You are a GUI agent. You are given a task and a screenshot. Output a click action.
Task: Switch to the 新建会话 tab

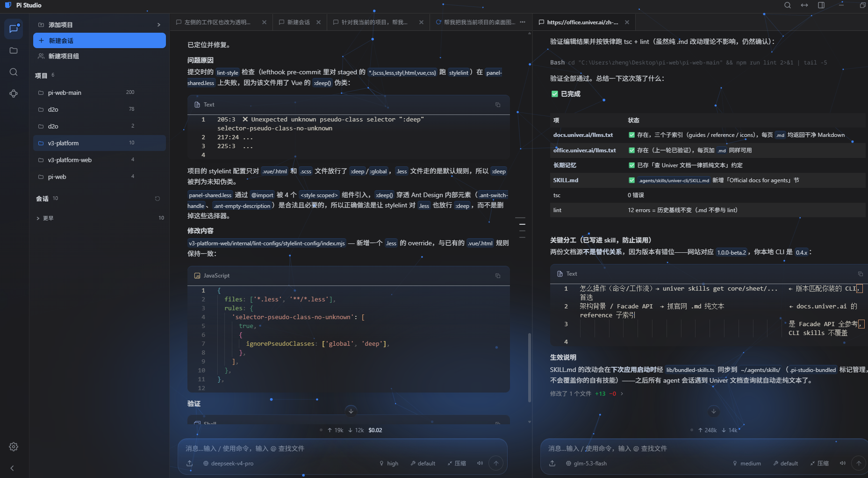(299, 22)
